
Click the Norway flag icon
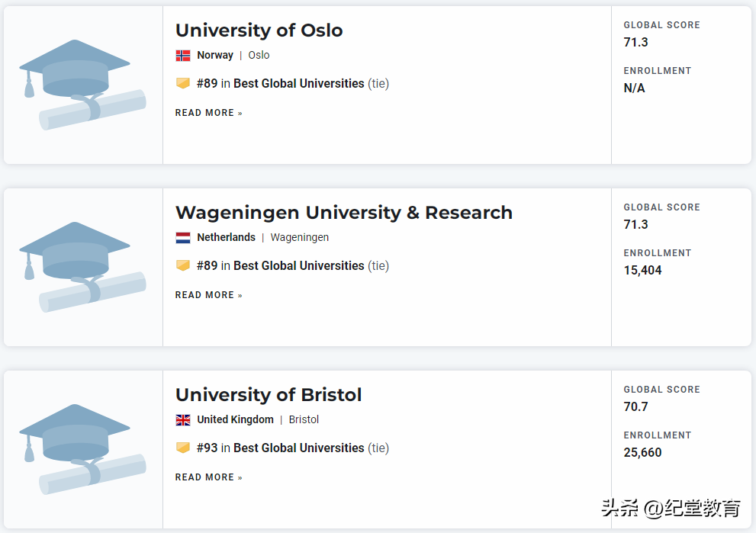click(183, 56)
